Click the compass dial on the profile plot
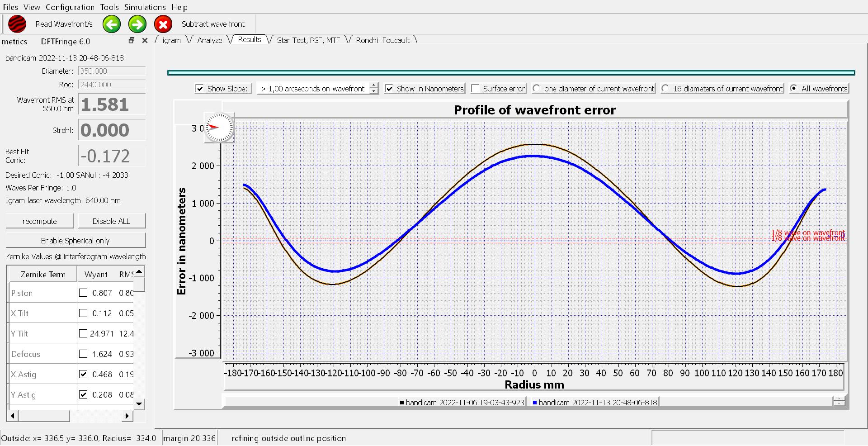The width and height of the screenshot is (868, 446). (x=219, y=128)
